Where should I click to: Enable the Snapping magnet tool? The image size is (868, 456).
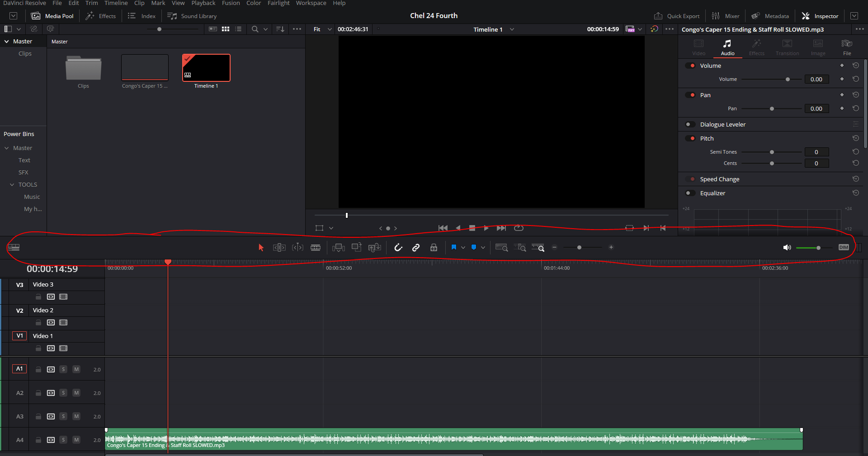(x=398, y=247)
